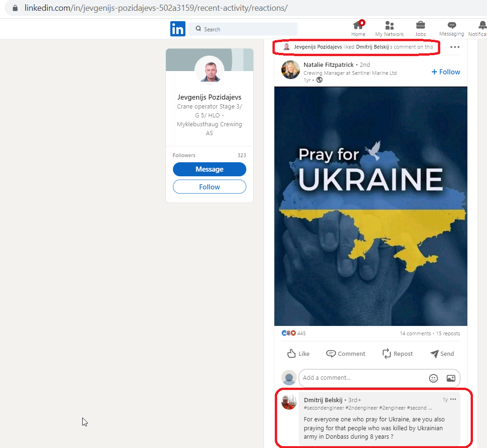Message Jevgenijs Pozidajevs
Viewport: 487px width, 448px height.
coord(209,169)
